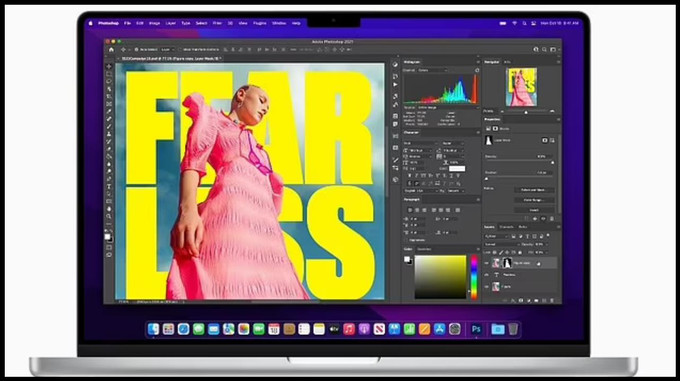Switch to the Paths tab
The image size is (680, 381).
pyautogui.click(x=523, y=227)
